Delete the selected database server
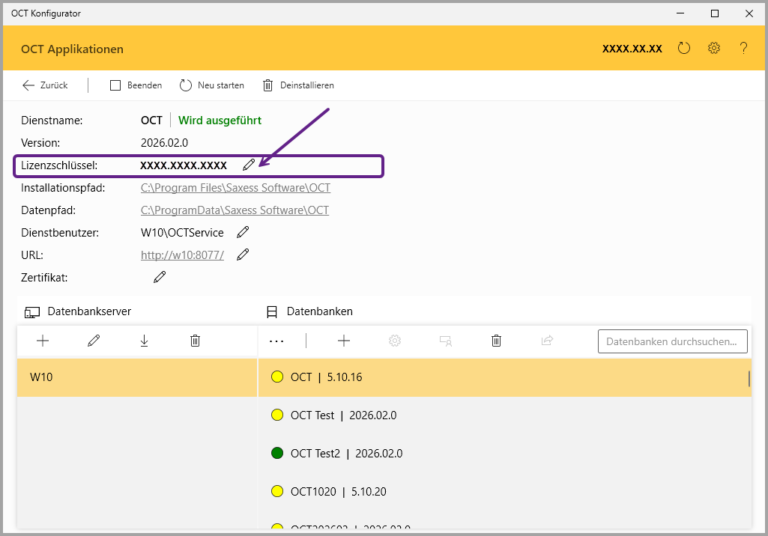768x536 pixels. 195,341
